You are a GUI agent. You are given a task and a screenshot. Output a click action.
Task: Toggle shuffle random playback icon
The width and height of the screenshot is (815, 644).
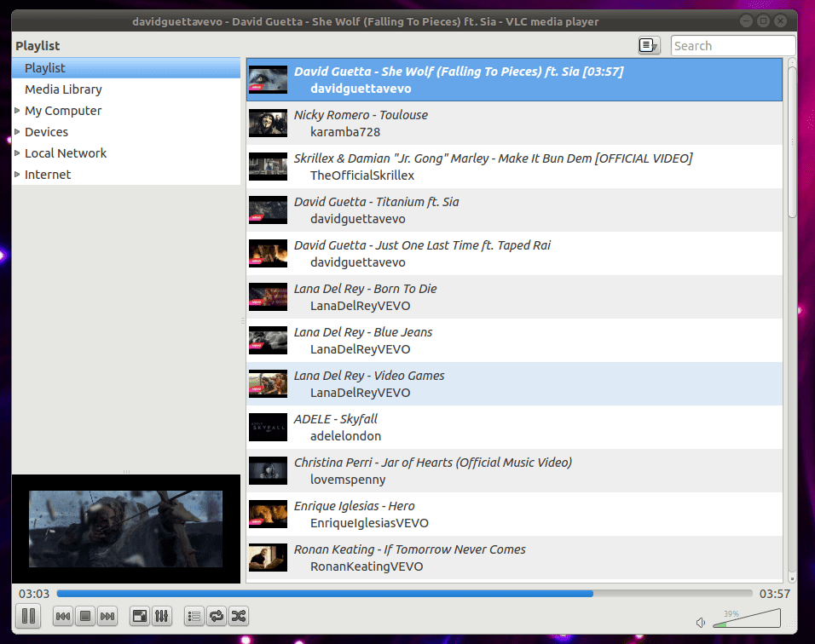click(x=239, y=617)
